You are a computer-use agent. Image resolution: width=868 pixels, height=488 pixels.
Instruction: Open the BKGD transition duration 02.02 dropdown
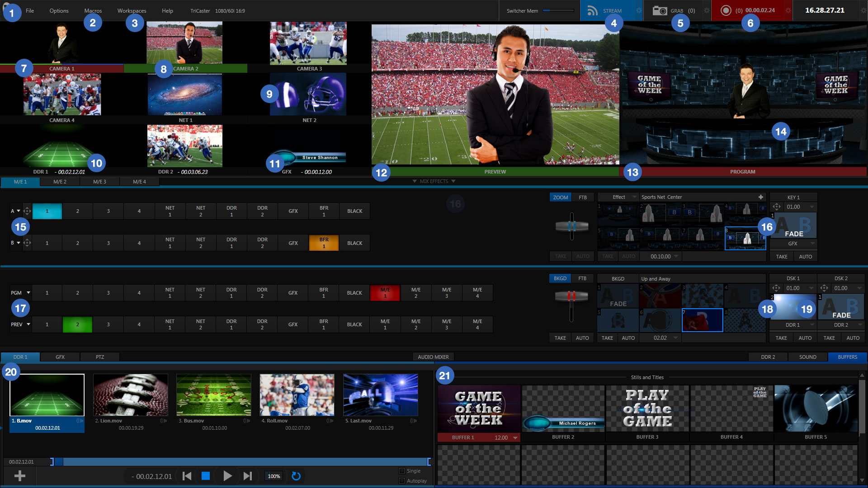676,338
